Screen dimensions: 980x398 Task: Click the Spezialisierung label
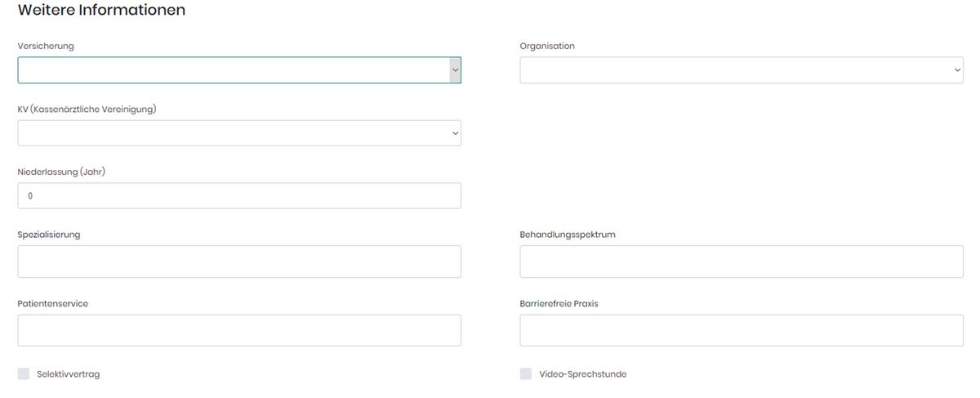tap(49, 235)
